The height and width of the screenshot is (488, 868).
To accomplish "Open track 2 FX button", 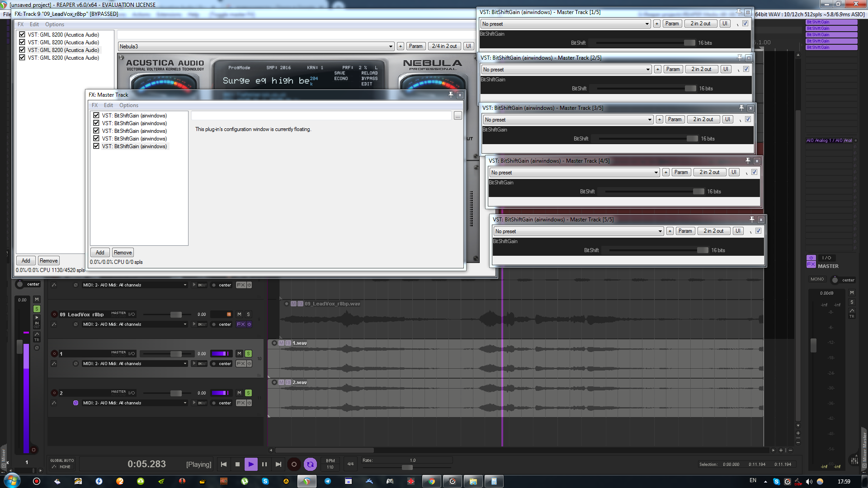I will pyautogui.click(x=241, y=403).
